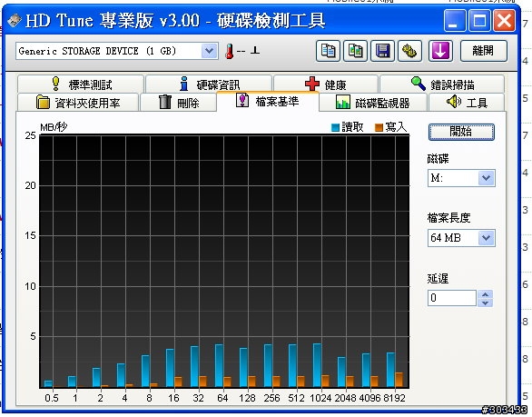Click the HD Tune app icon in title bar
Viewport: 532px width, 417px height.
15,20
